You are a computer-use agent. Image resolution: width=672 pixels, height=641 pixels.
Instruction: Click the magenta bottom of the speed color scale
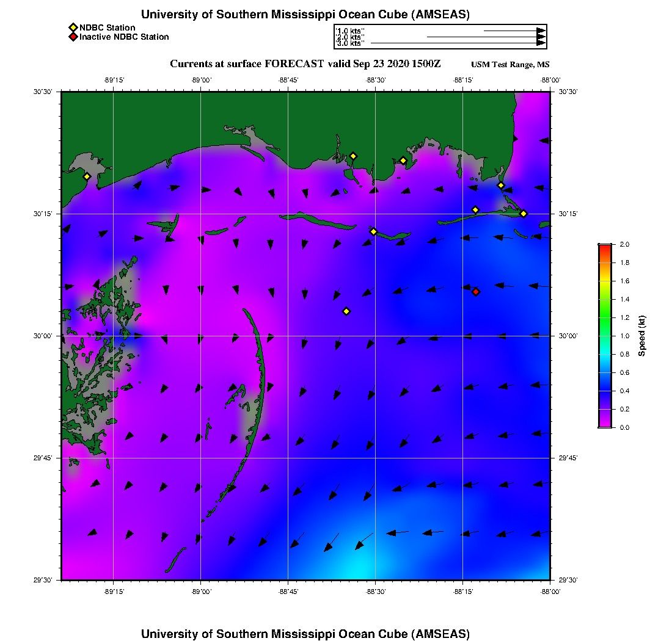tap(605, 422)
